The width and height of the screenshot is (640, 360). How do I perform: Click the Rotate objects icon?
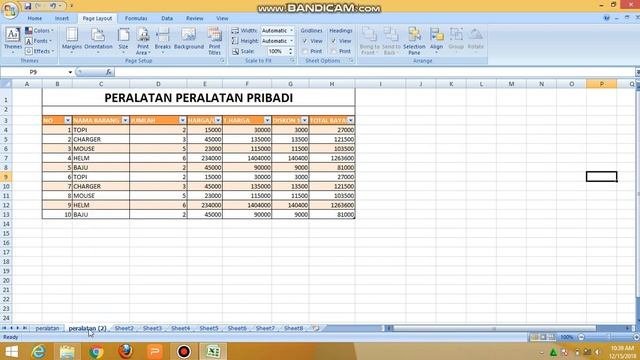(x=476, y=41)
